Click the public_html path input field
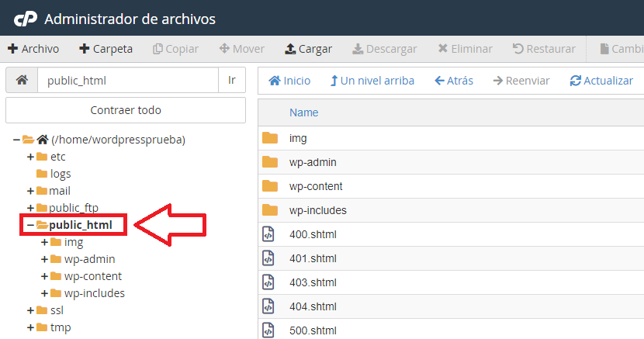Image resolution: width=644 pixels, height=339 pixels. [x=128, y=81]
